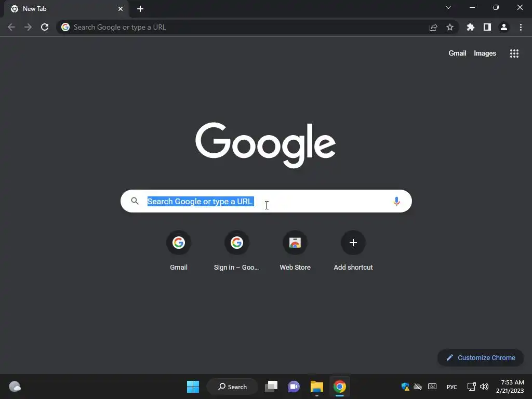Open the volume speaker tray icon
Screen dimensions: 532x399
pos(484,387)
